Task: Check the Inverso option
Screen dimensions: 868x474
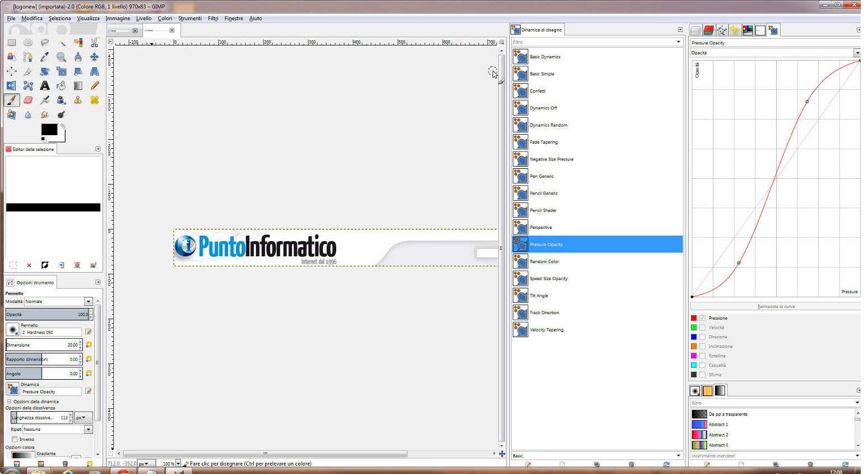Action: [15, 439]
